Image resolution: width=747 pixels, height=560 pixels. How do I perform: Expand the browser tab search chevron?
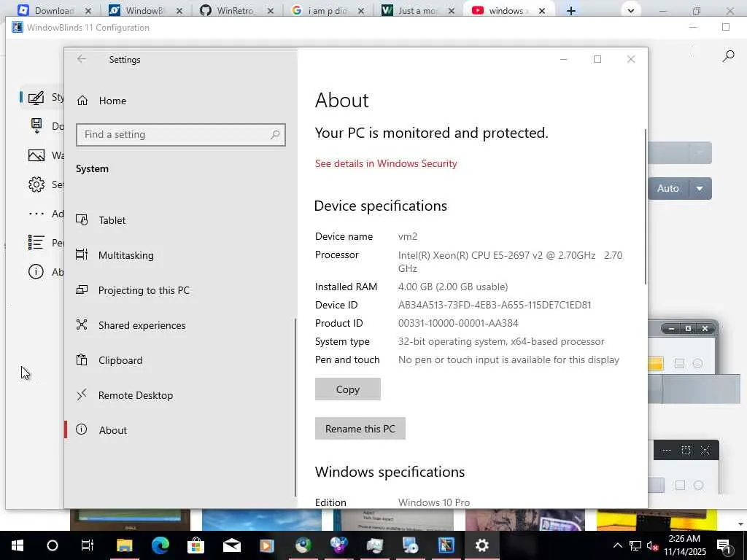[x=631, y=10]
